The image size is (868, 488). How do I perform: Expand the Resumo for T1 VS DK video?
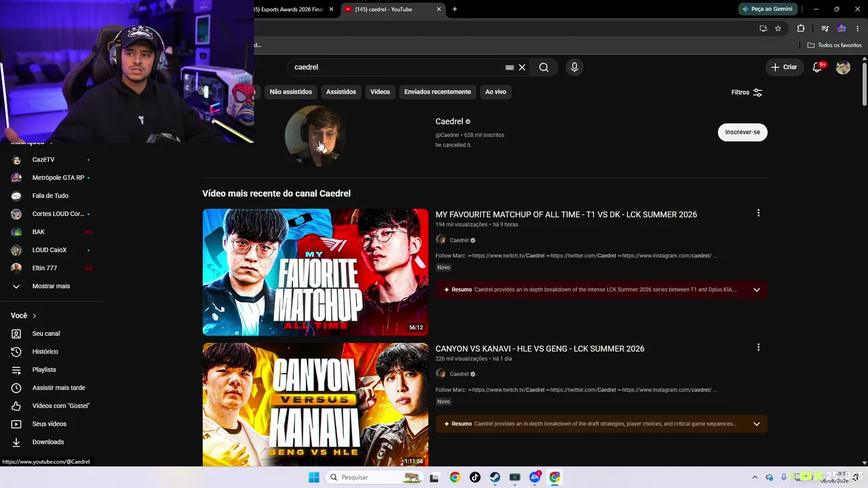click(757, 289)
